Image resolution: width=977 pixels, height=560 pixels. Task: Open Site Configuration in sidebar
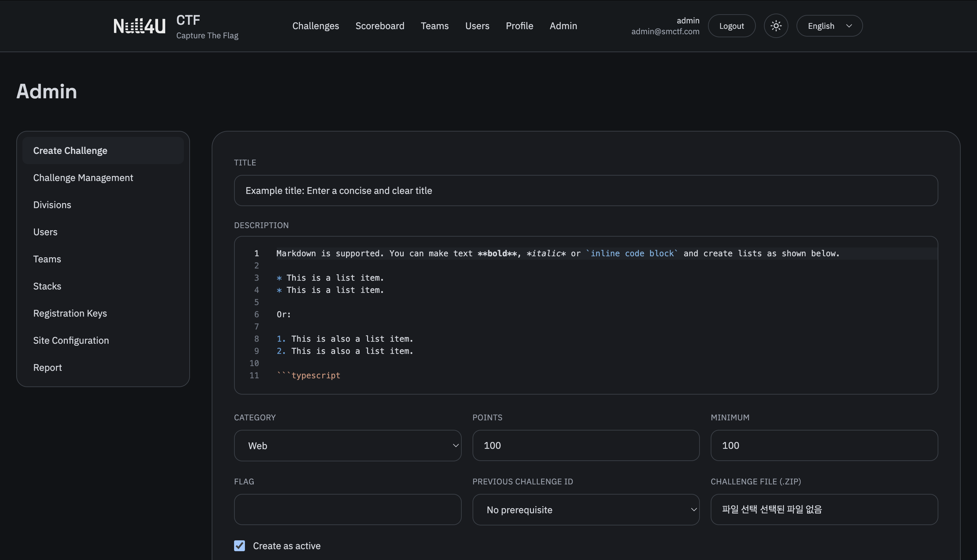pos(71,340)
